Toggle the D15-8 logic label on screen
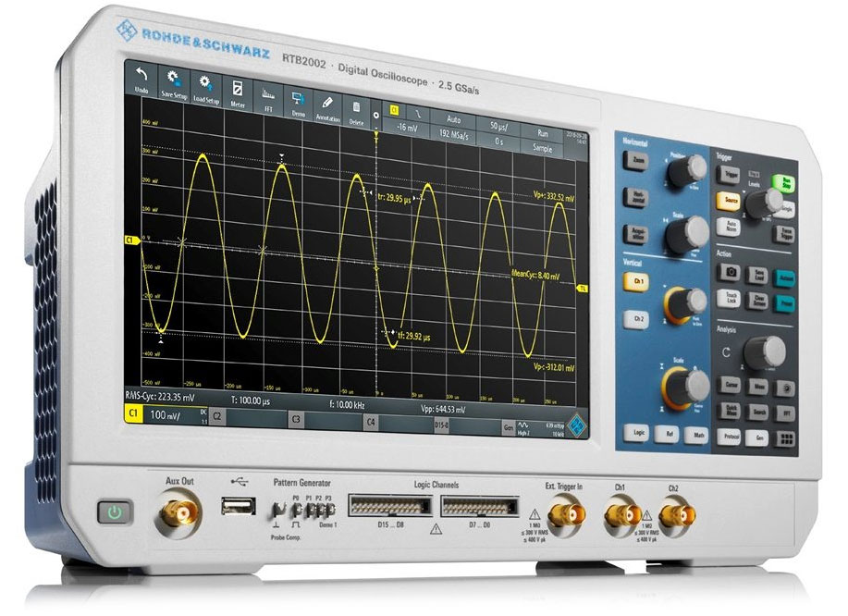The image size is (848, 616). pyautogui.click(x=441, y=425)
